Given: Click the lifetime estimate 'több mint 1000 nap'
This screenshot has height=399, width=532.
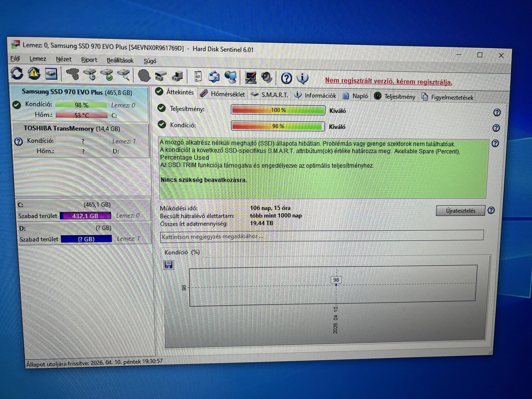Looking at the screenshot, I should point(276,215).
